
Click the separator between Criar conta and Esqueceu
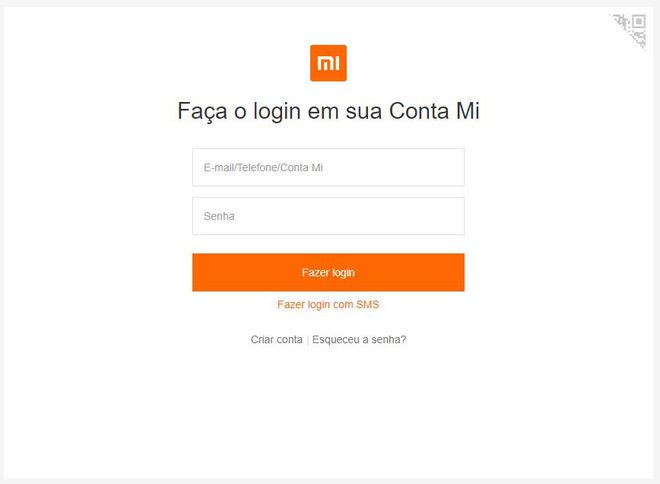[x=308, y=340]
